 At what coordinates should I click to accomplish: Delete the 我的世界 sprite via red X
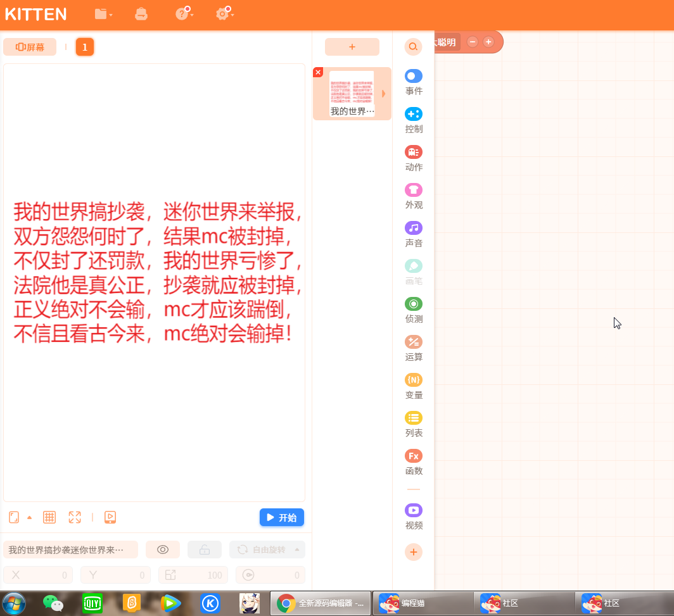click(x=318, y=72)
